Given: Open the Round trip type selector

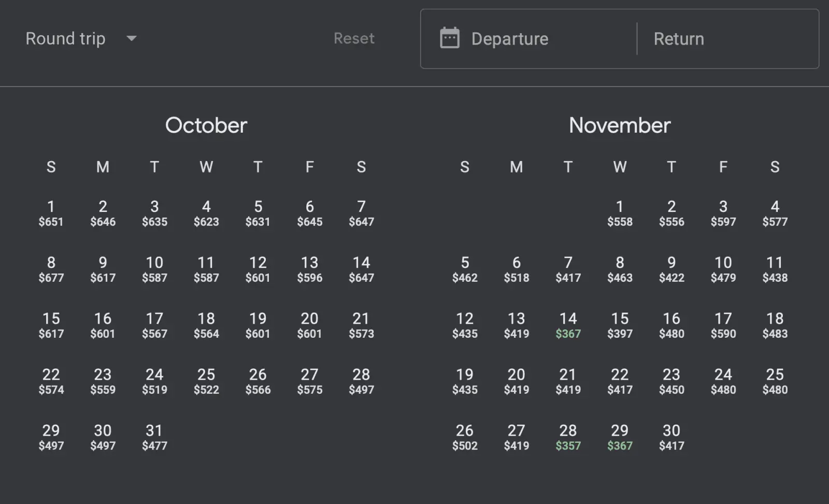Looking at the screenshot, I should coord(66,38).
